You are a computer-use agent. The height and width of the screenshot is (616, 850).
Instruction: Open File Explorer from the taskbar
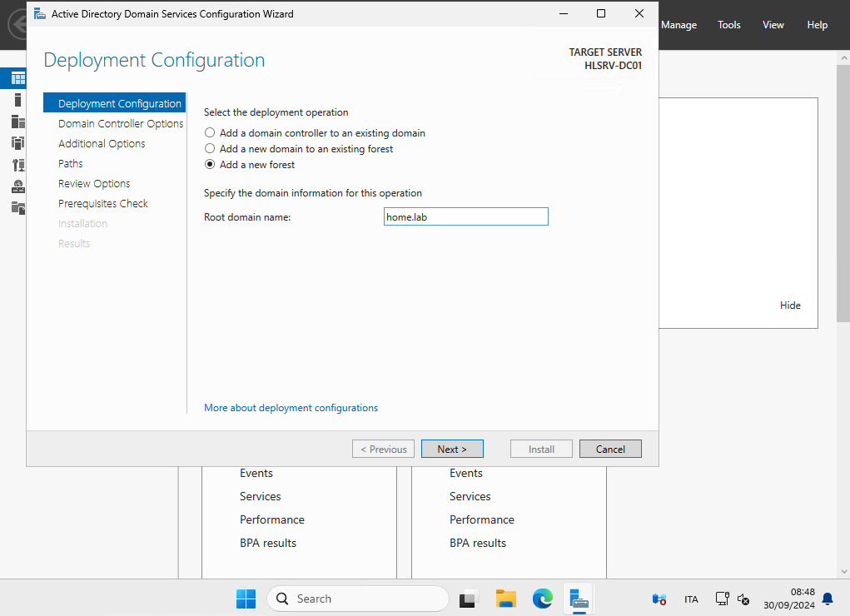click(x=505, y=599)
